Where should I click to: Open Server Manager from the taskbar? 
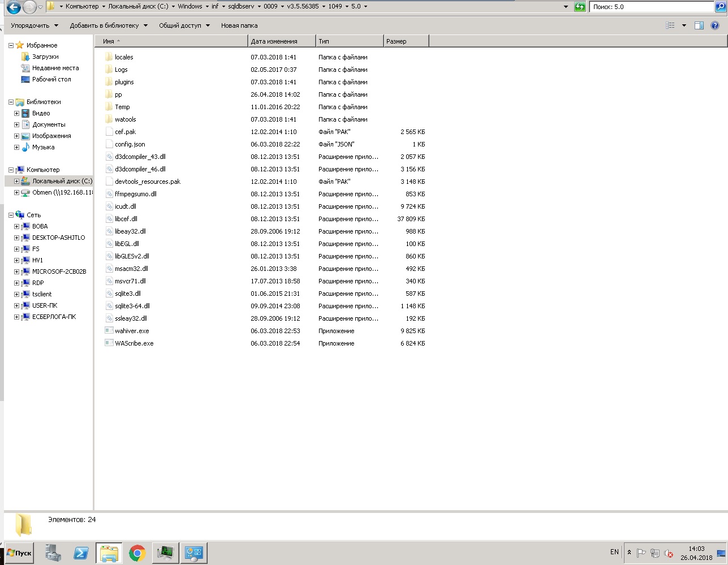[53, 553]
